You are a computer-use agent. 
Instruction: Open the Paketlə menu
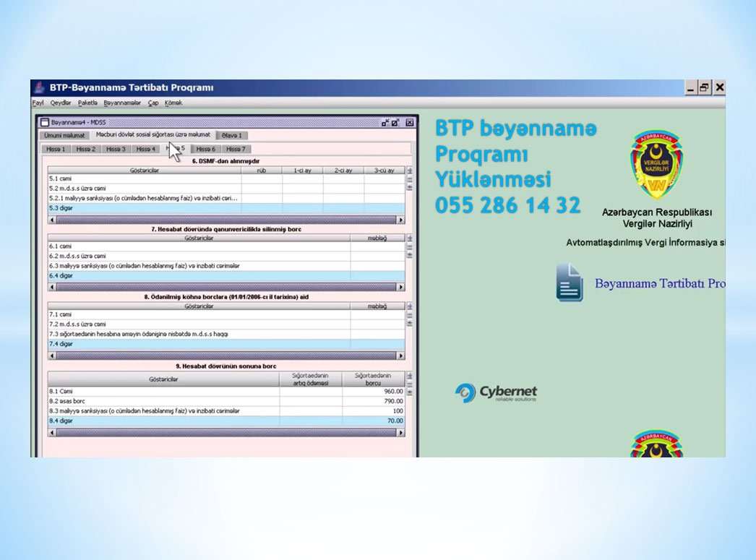point(87,103)
